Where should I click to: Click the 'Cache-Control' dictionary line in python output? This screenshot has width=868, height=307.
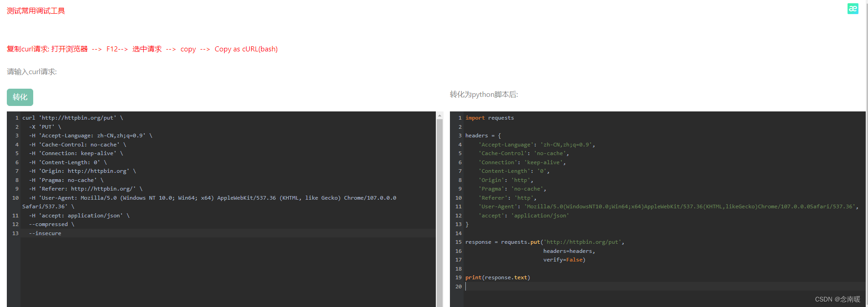point(524,153)
